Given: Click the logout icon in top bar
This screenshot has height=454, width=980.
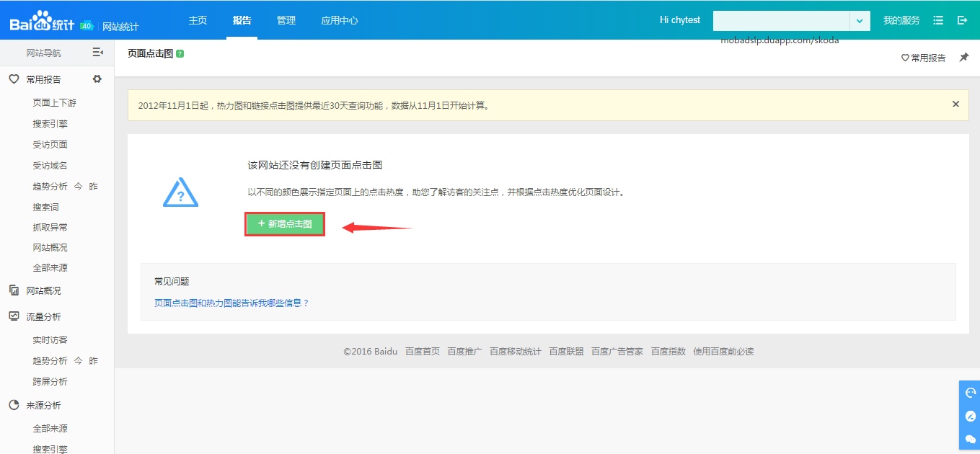Looking at the screenshot, I should click(x=962, y=20).
